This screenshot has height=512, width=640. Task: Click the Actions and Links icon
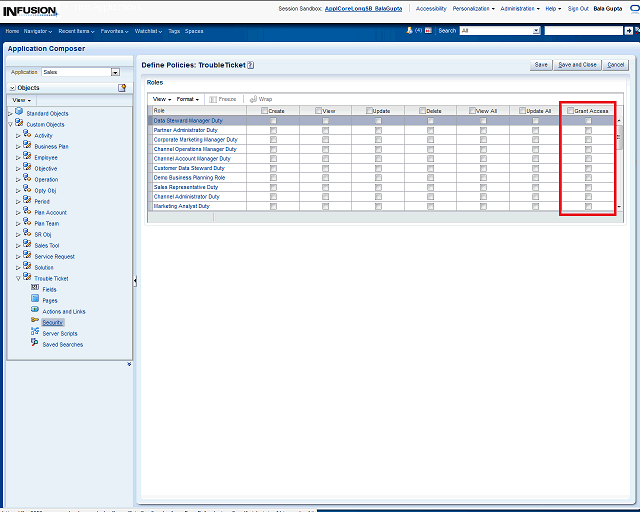coord(35,311)
